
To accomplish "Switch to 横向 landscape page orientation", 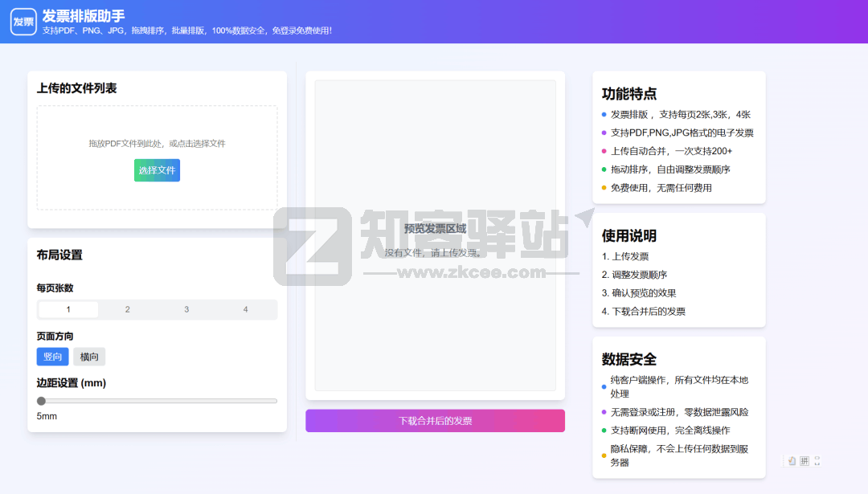I will click(x=88, y=356).
